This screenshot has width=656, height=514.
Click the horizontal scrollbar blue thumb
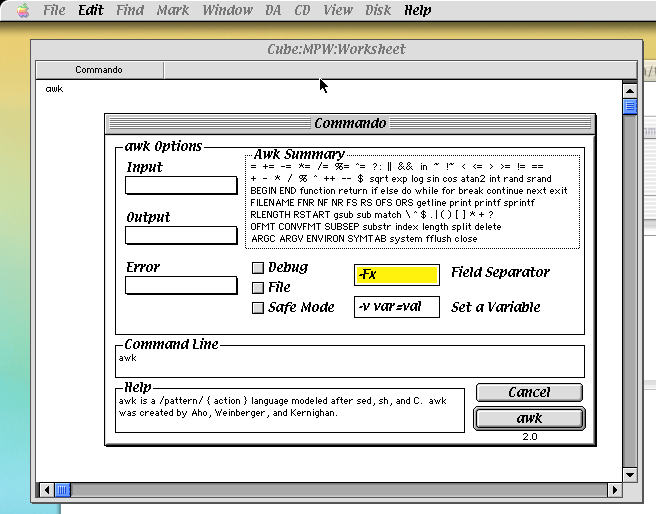(x=63, y=490)
